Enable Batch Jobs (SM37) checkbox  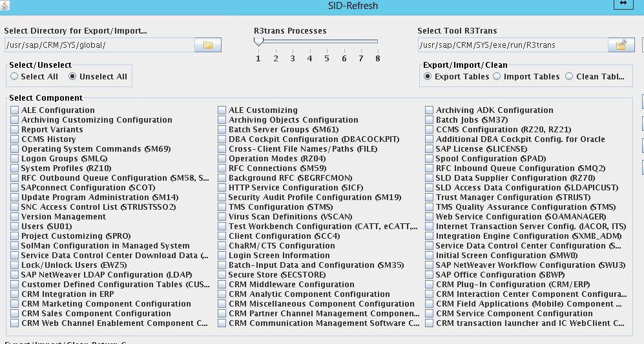pos(429,120)
